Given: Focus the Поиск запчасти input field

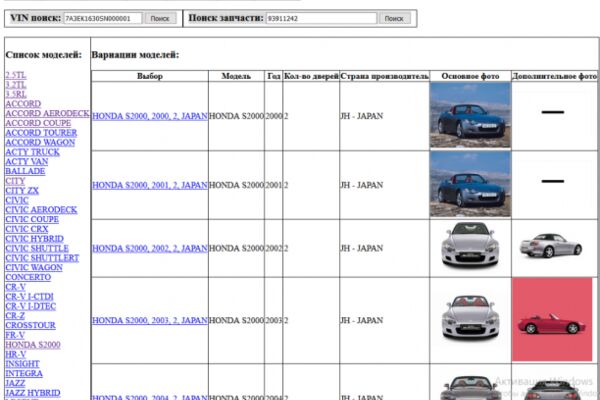Looking at the screenshot, I should pyautogui.click(x=321, y=18).
